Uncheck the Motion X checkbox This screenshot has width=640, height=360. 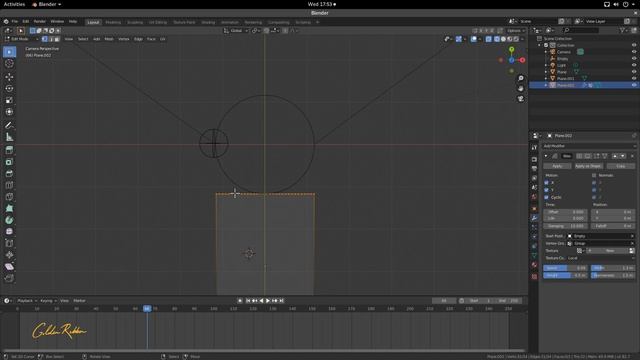point(547,183)
